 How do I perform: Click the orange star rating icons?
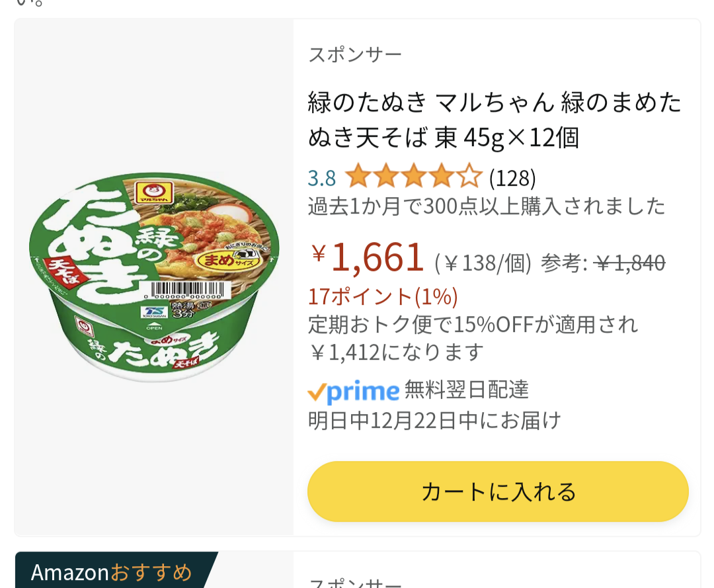pos(414,177)
